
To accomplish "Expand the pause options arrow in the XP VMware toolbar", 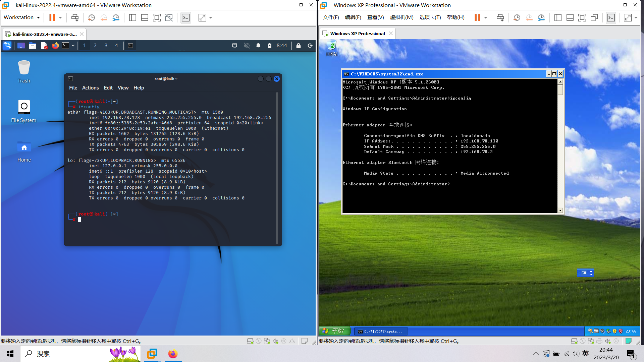I will (485, 18).
